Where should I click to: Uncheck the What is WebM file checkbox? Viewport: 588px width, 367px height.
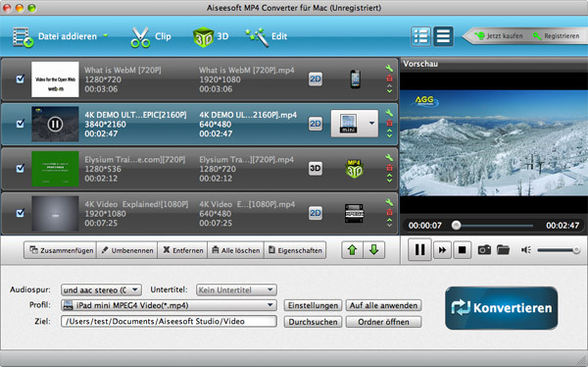coord(20,79)
